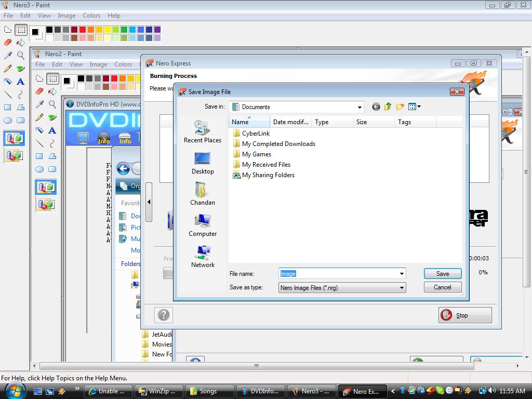Sort file list by Date modified column
Viewport: 532px width, 399px height.
click(291, 122)
